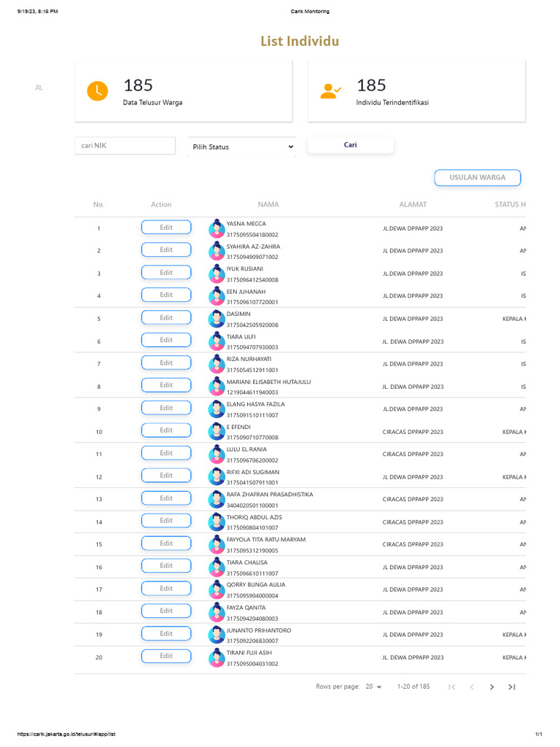Go to the next page of results

coord(491,686)
